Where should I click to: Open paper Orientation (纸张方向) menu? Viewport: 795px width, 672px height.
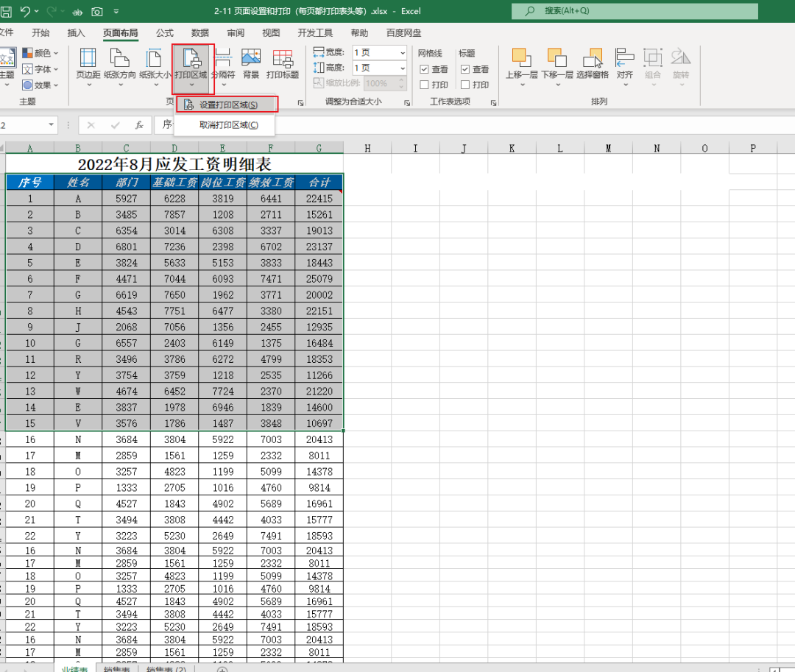coord(120,68)
